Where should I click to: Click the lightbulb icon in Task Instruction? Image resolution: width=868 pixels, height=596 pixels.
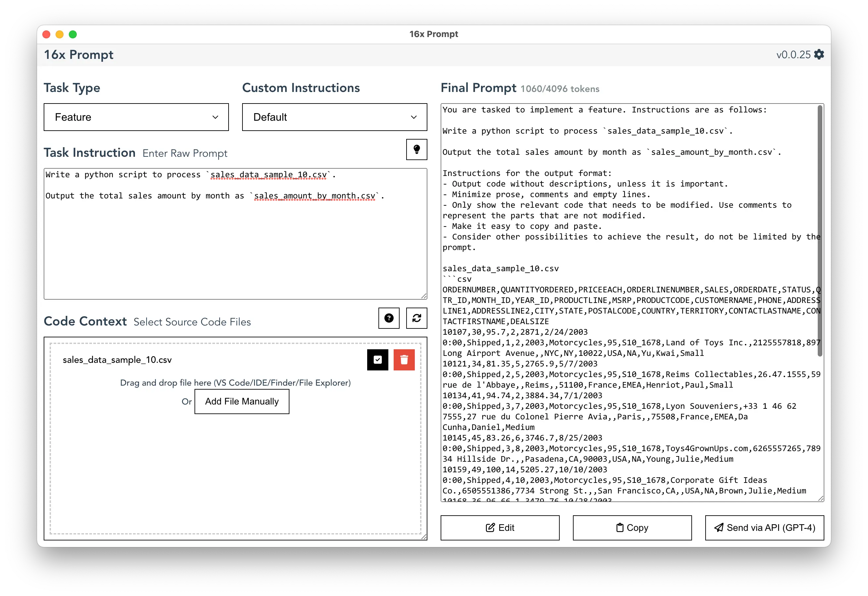(417, 149)
